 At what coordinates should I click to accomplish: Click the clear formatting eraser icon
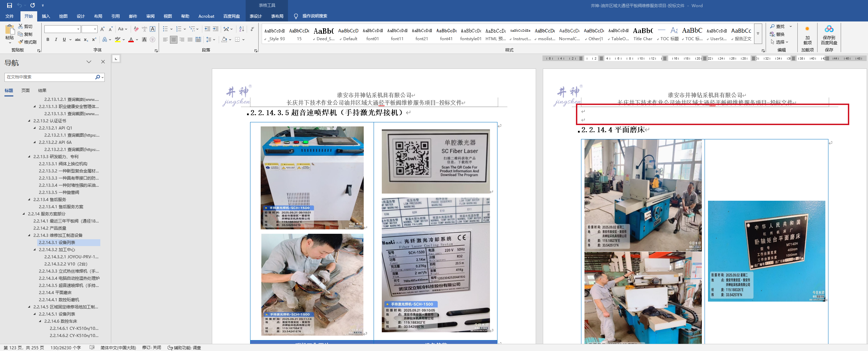(136, 29)
